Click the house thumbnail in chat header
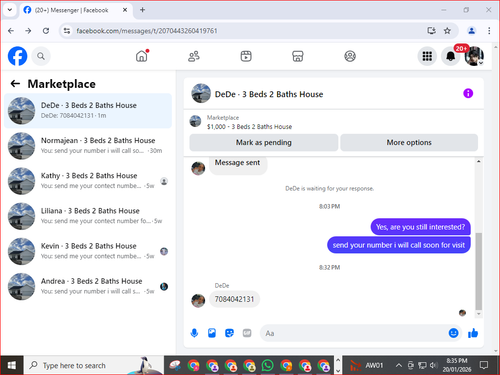Image resolution: width=500 pixels, height=375 pixels. (201, 93)
